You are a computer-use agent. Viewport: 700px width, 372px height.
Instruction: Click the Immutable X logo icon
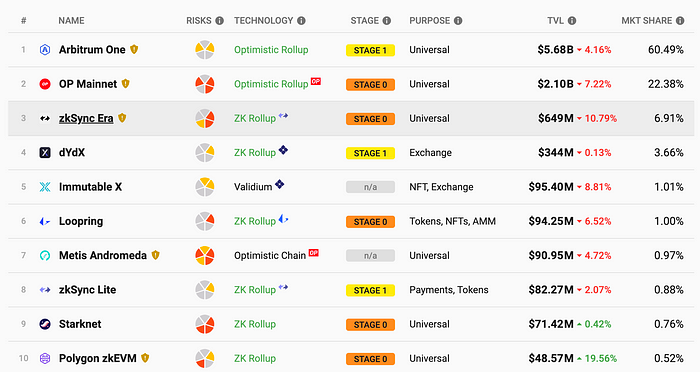point(45,187)
